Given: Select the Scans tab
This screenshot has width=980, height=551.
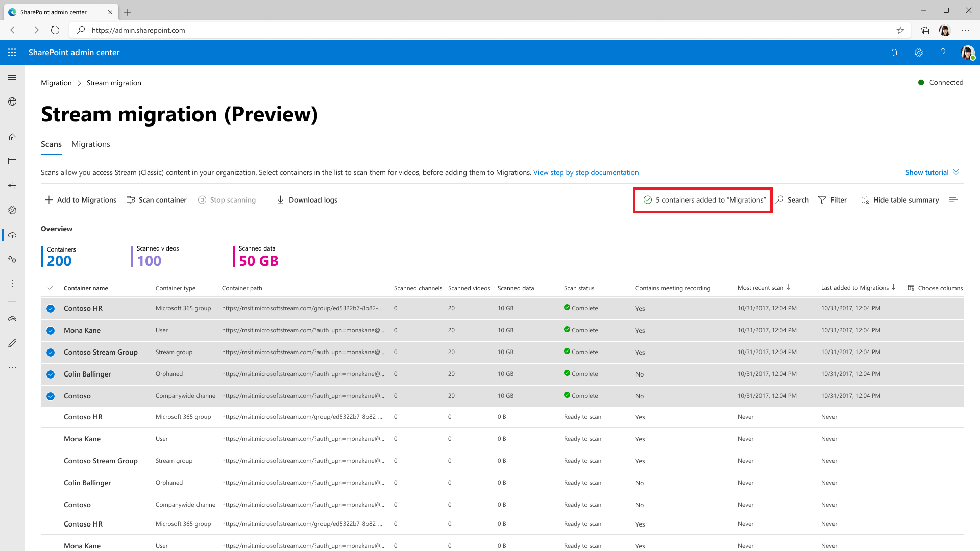Looking at the screenshot, I should 51,144.
